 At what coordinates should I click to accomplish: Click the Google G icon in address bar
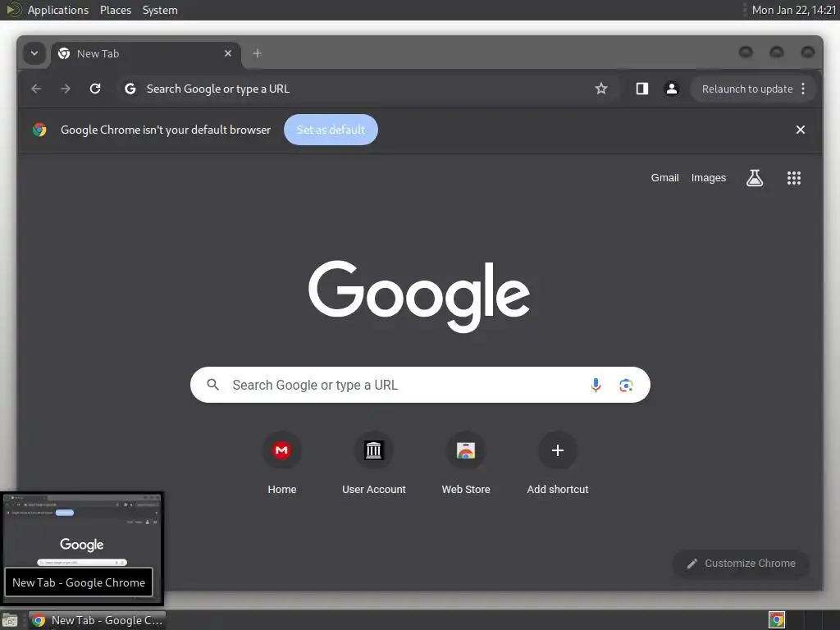(130, 89)
